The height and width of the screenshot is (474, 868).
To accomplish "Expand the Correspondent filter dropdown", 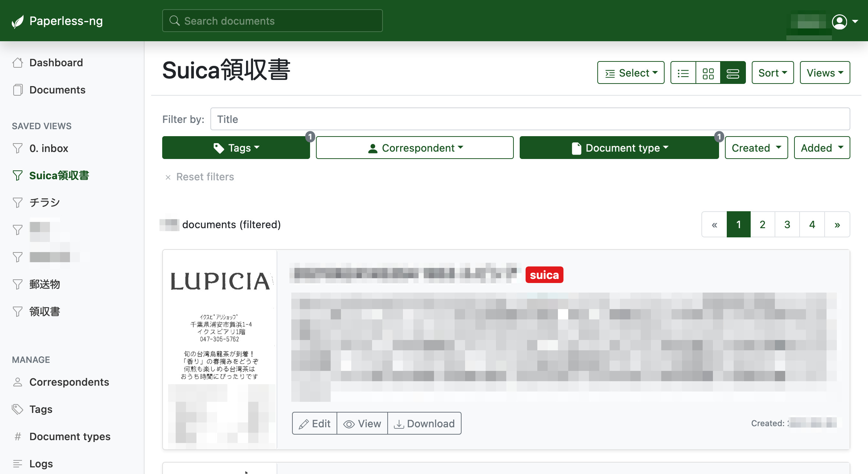I will (x=415, y=148).
